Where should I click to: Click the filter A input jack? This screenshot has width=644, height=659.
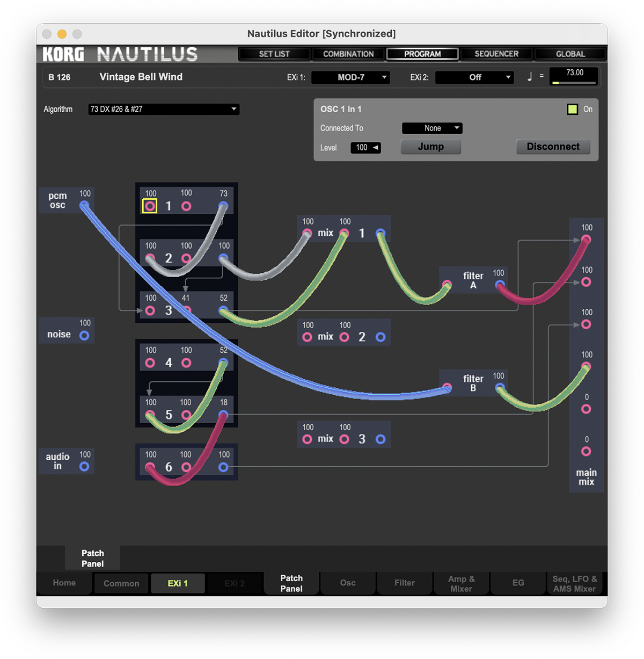click(447, 285)
